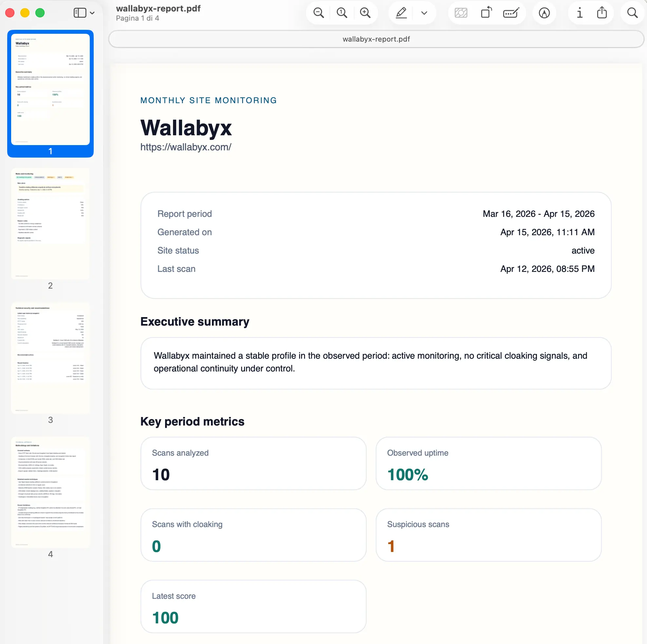Click the zoom in magnifier icon
The image size is (647, 644).
(x=365, y=13)
